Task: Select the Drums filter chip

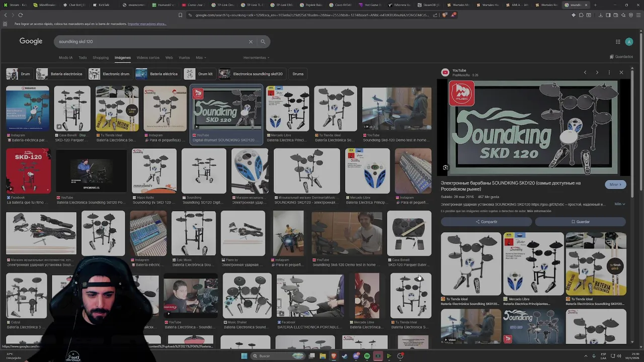Action: (x=298, y=74)
